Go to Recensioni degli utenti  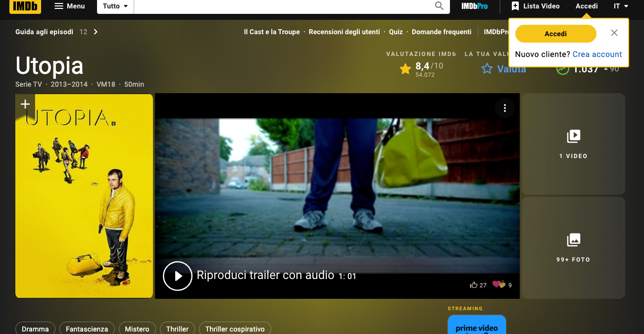(x=344, y=32)
